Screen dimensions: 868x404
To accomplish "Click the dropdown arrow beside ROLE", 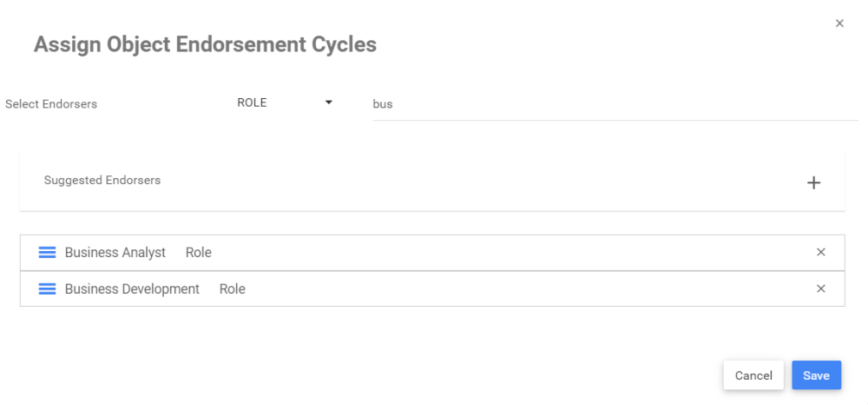I will coord(329,103).
